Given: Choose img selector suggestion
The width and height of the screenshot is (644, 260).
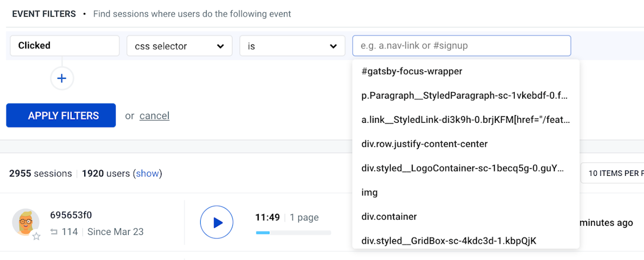Looking at the screenshot, I should 466,192.
